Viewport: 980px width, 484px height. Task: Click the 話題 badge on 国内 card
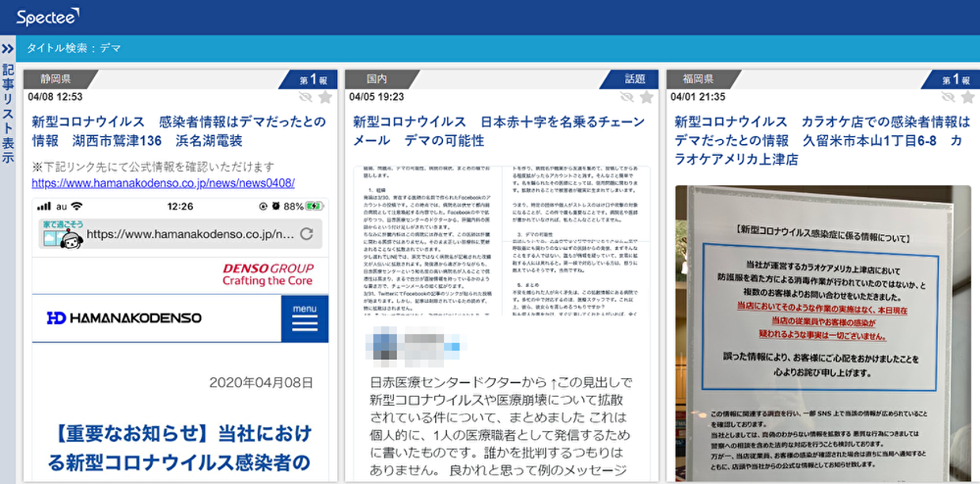click(634, 79)
